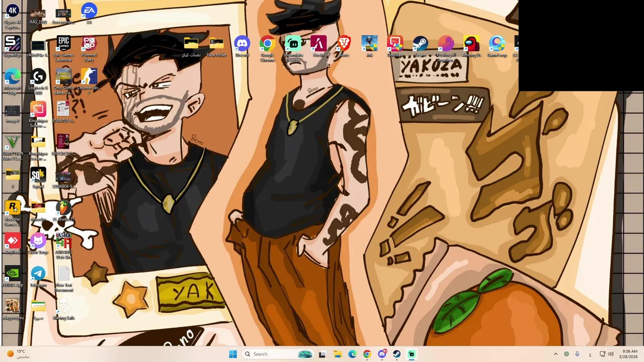
Task: Click the microphone icon in system tray
Action: (x=577, y=354)
